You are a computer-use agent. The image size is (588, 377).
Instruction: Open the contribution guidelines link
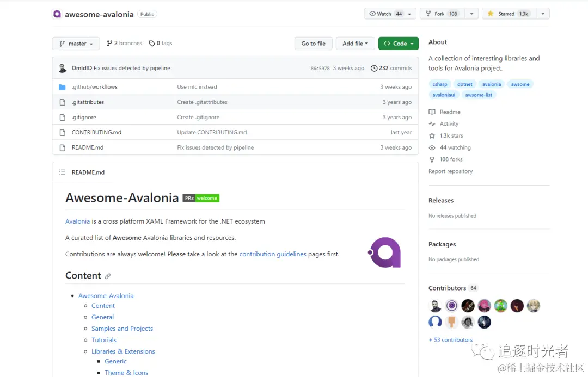[x=273, y=254]
